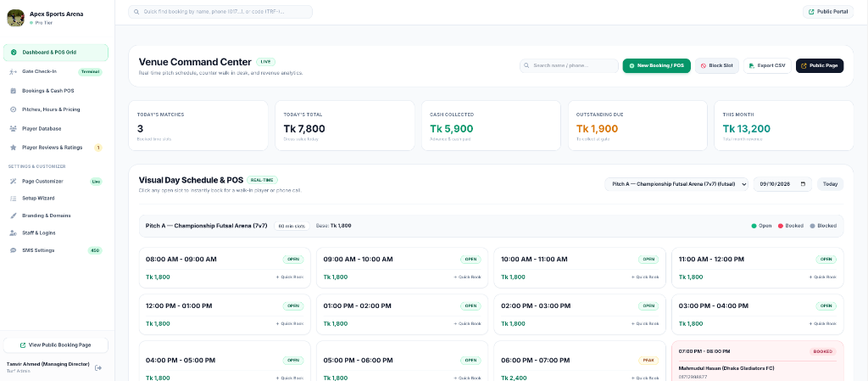Quick Book the 10:00 AM - 11:00 AM slot
The width and height of the screenshot is (868, 381).
coord(645,277)
